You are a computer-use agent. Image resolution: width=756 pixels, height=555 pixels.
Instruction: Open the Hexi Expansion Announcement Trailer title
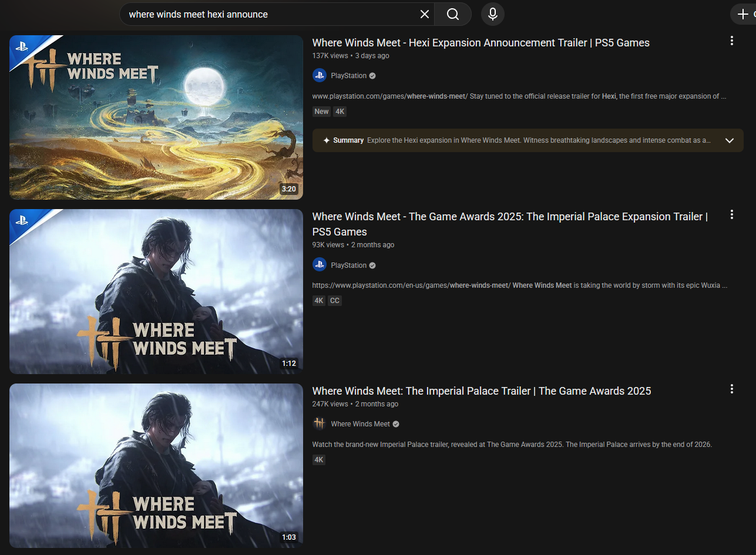(x=481, y=43)
